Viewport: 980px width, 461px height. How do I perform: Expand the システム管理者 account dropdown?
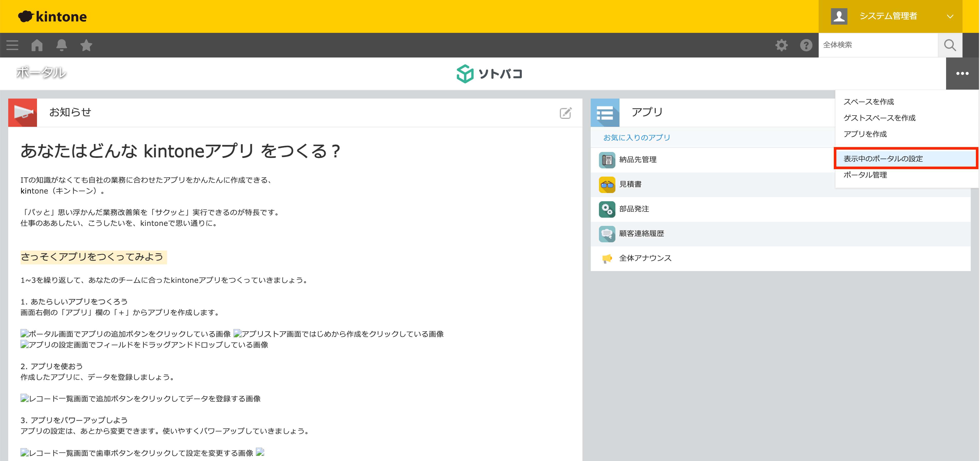[x=950, y=16]
